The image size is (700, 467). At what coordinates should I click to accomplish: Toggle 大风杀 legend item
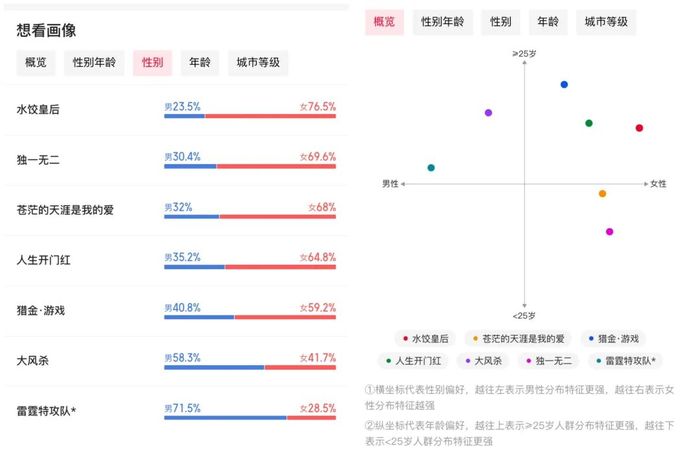(x=483, y=361)
